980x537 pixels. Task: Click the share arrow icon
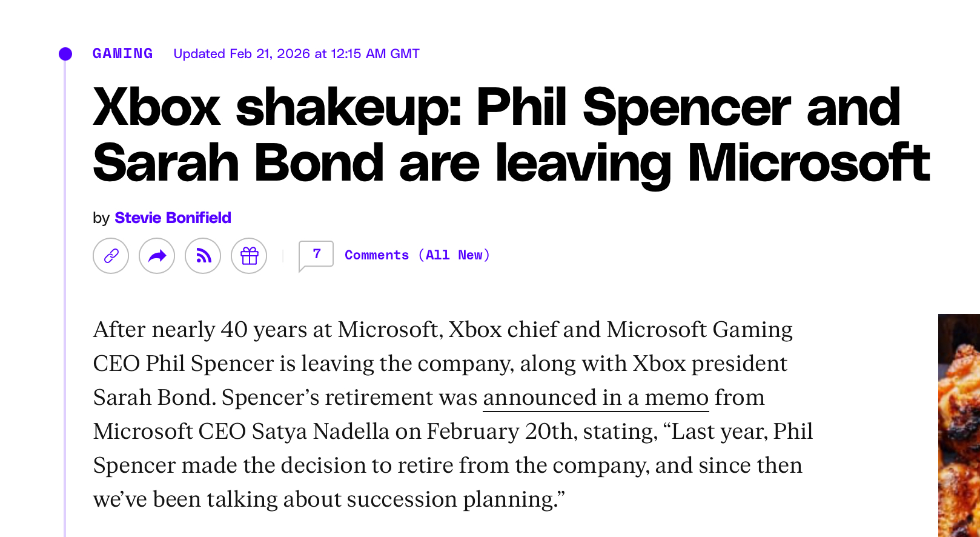pyautogui.click(x=157, y=256)
